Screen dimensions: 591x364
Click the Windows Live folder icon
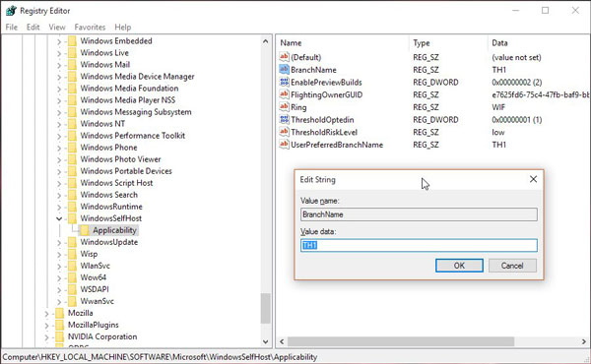pyautogui.click(x=72, y=53)
